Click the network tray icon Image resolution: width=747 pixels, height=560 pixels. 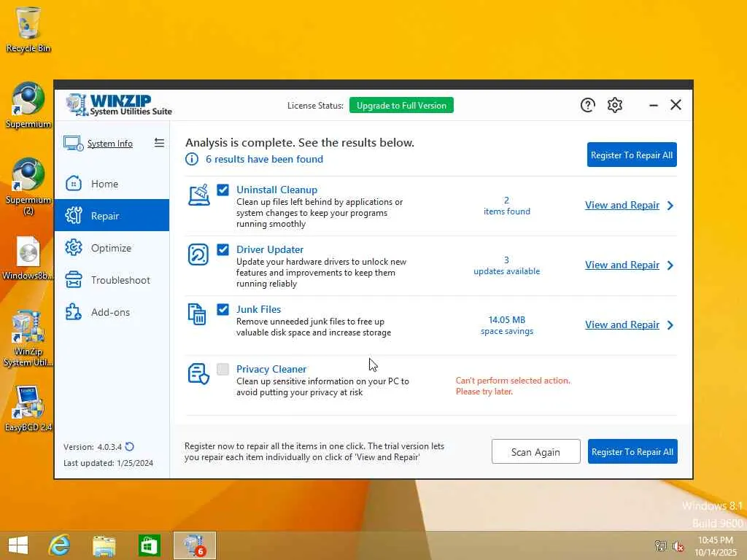[660, 545]
